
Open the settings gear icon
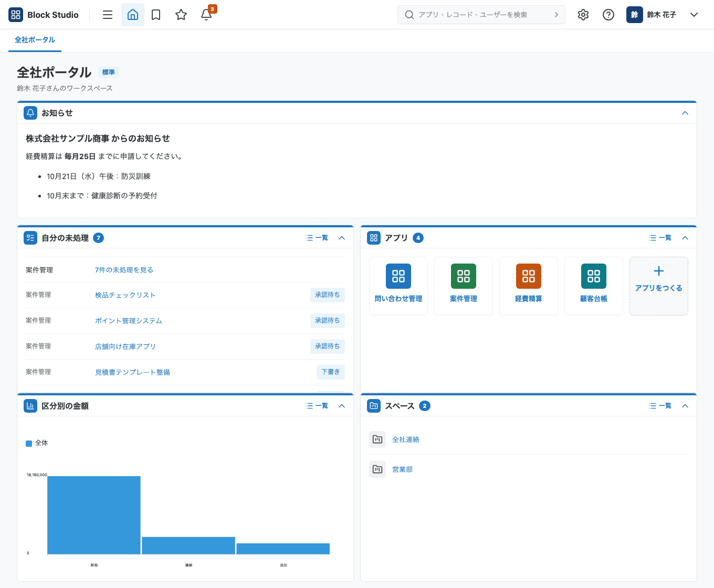pos(583,15)
